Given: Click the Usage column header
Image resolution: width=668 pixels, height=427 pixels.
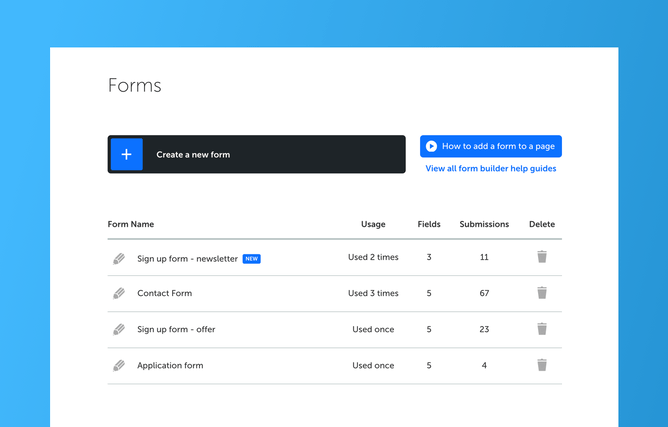Looking at the screenshot, I should [373, 224].
